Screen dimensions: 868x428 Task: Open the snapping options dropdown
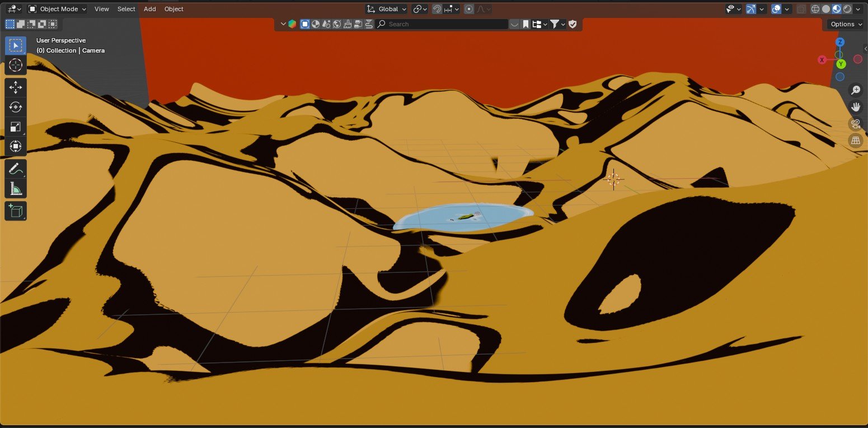pyautogui.click(x=452, y=9)
